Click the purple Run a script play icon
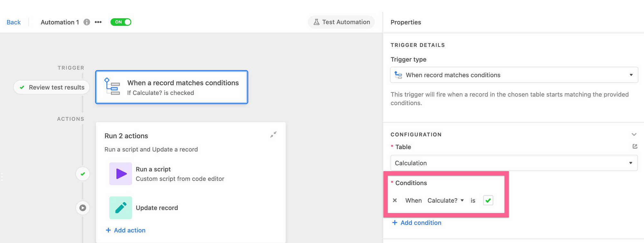The height and width of the screenshot is (243, 644). [120, 174]
